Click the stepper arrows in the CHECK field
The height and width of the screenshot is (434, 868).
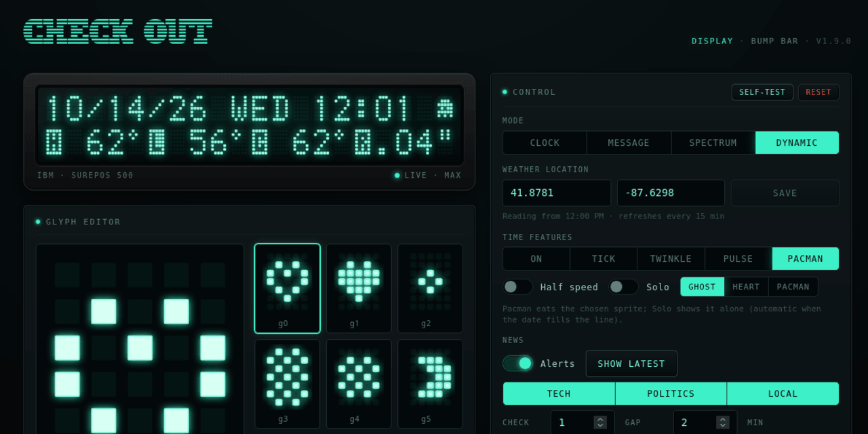pos(600,422)
